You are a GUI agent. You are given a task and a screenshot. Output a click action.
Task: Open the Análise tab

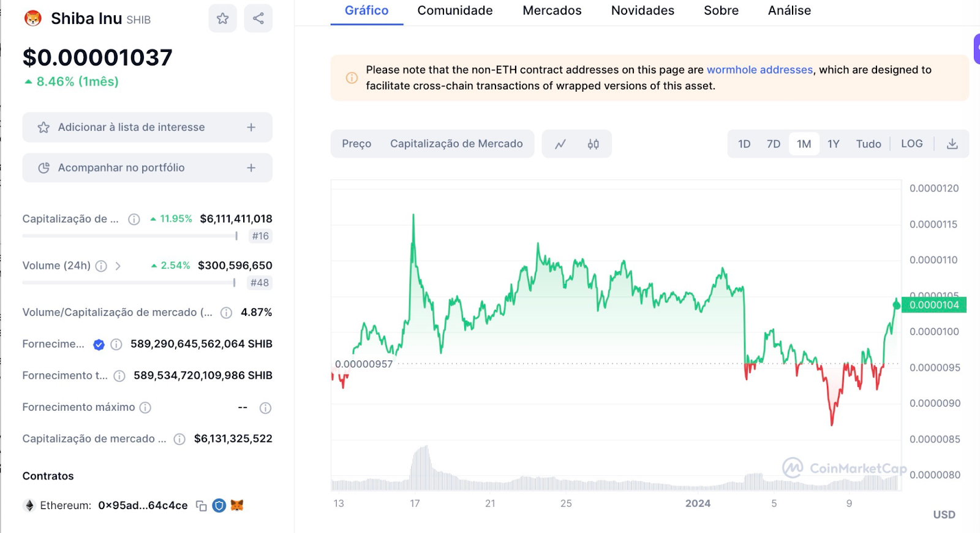790,10
